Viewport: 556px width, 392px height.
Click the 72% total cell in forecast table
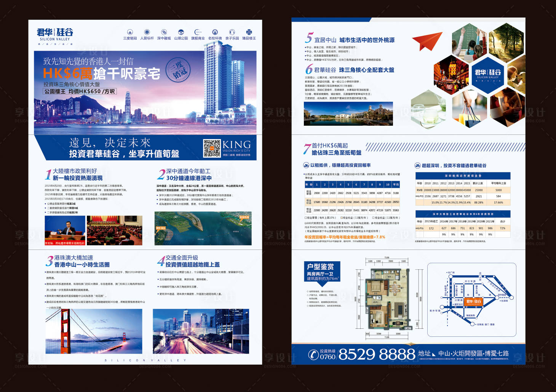pos(502,228)
